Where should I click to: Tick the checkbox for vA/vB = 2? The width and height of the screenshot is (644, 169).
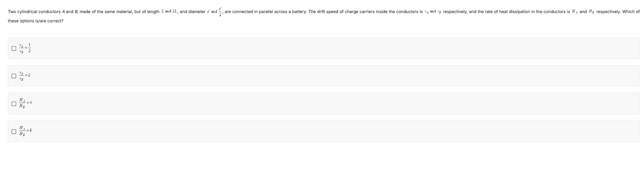[x=14, y=76]
